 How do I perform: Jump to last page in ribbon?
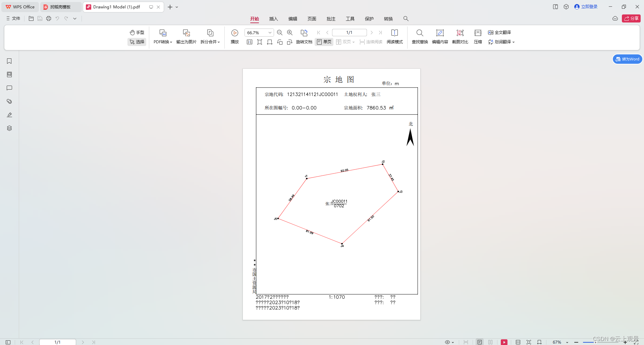pos(380,33)
